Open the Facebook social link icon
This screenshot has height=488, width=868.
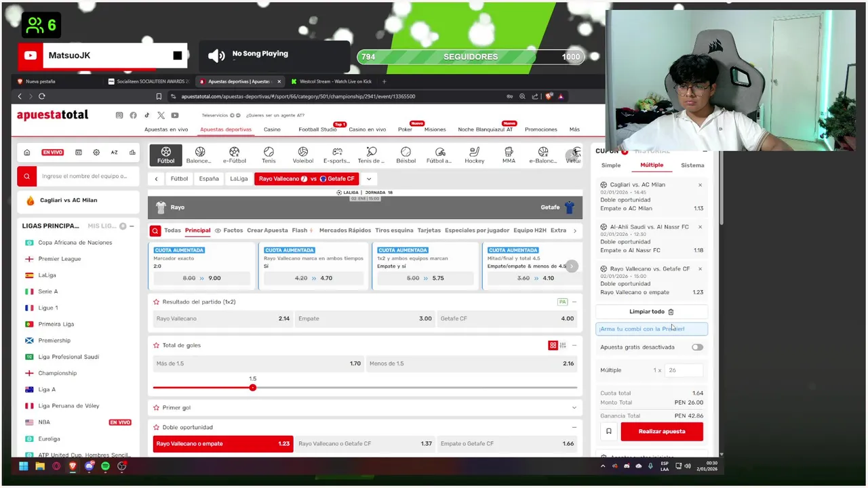pyautogui.click(x=133, y=115)
